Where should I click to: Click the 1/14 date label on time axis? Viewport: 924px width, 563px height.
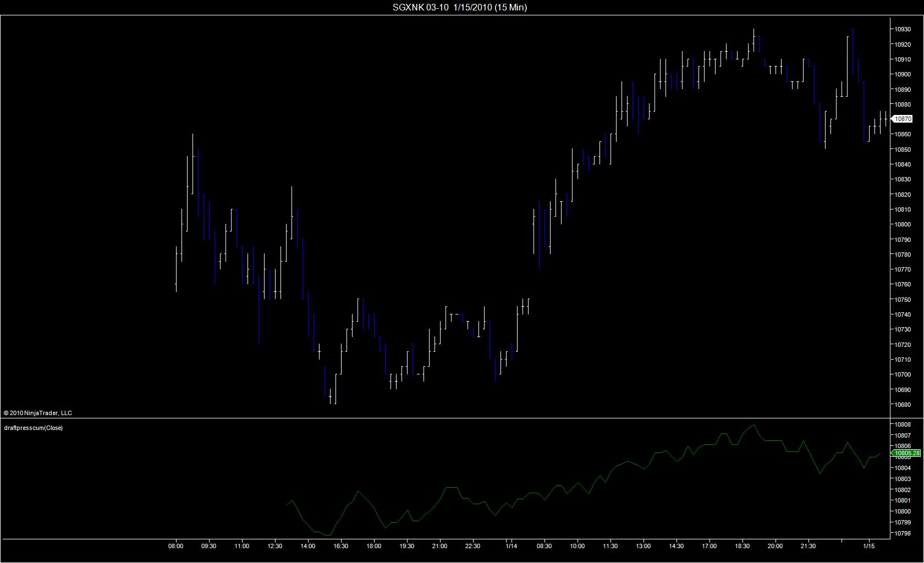pos(512,546)
